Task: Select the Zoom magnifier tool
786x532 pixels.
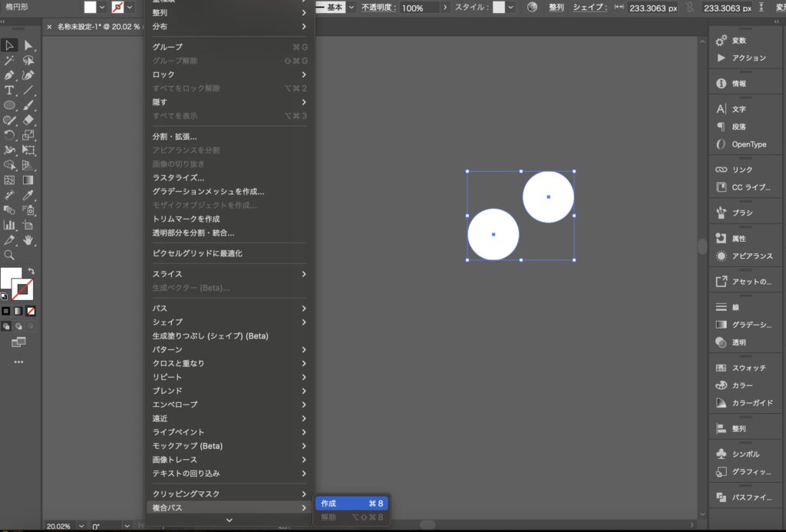Action: tap(10, 255)
